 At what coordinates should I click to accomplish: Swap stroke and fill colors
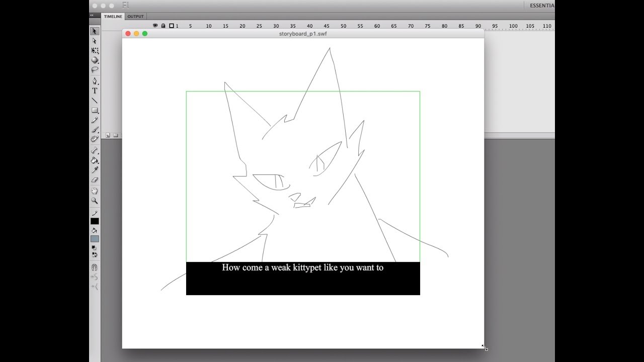click(94, 255)
